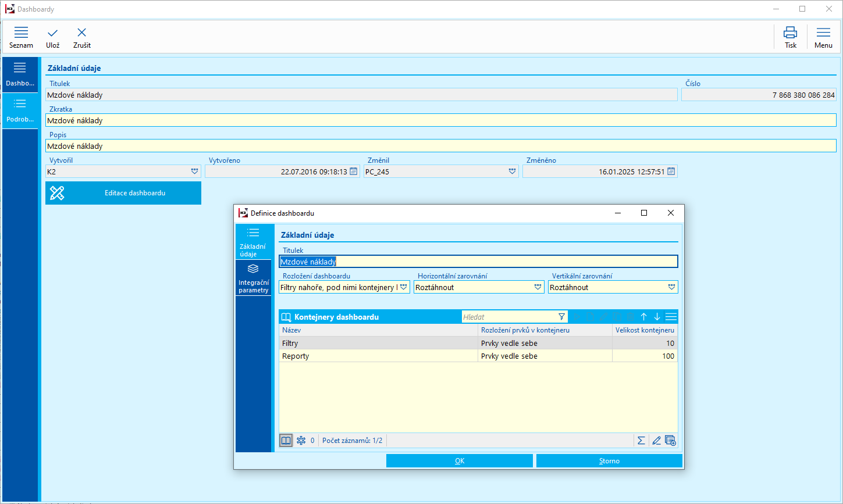Click the Počet záznamů: 1/2 status text

coord(353,441)
